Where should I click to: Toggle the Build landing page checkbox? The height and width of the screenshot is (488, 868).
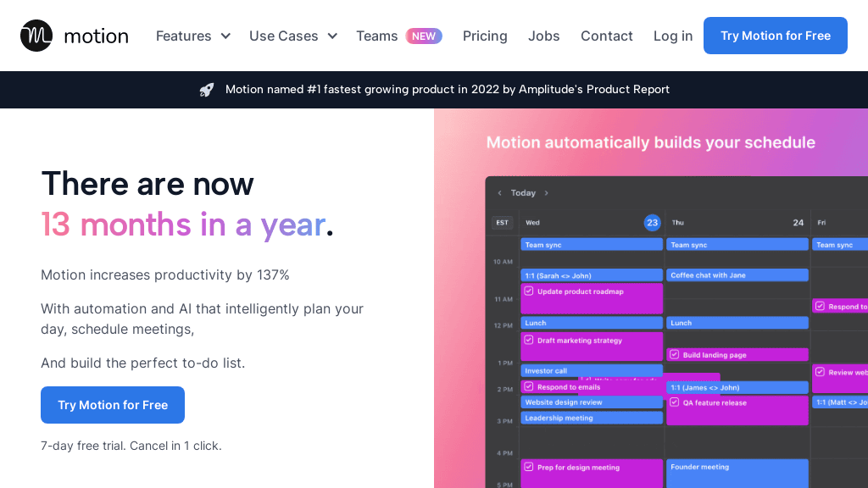[x=674, y=354]
